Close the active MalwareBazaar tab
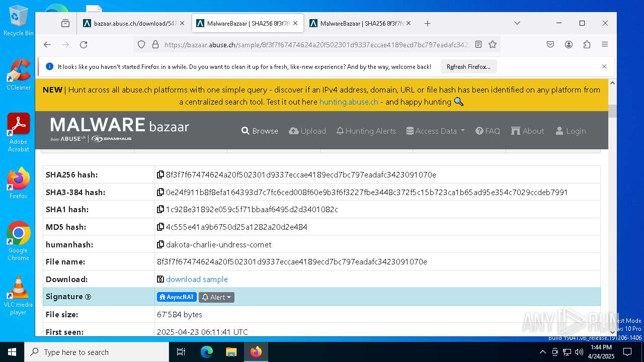 [x=295, y=23]
